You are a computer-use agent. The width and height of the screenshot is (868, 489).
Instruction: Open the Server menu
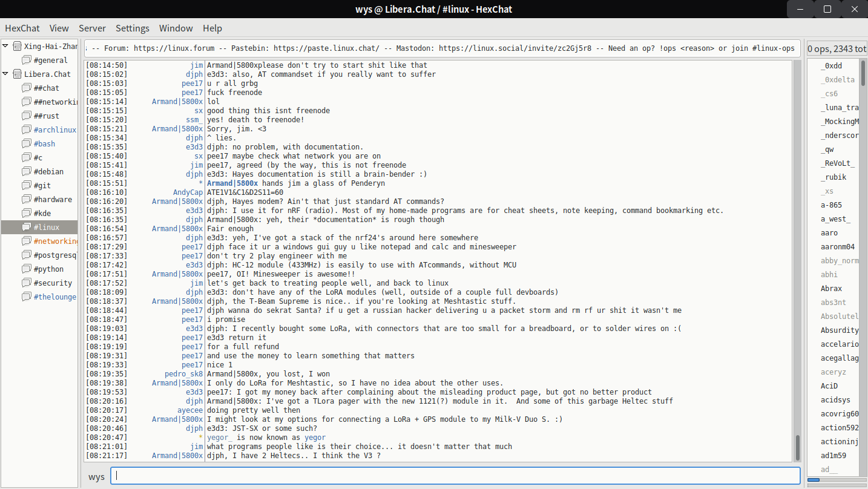tap(92, 28)
